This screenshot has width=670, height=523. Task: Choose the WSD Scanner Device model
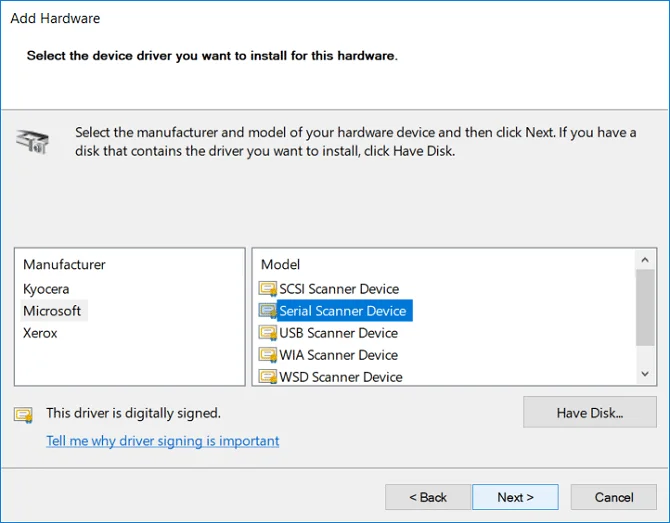pos(341,377)
